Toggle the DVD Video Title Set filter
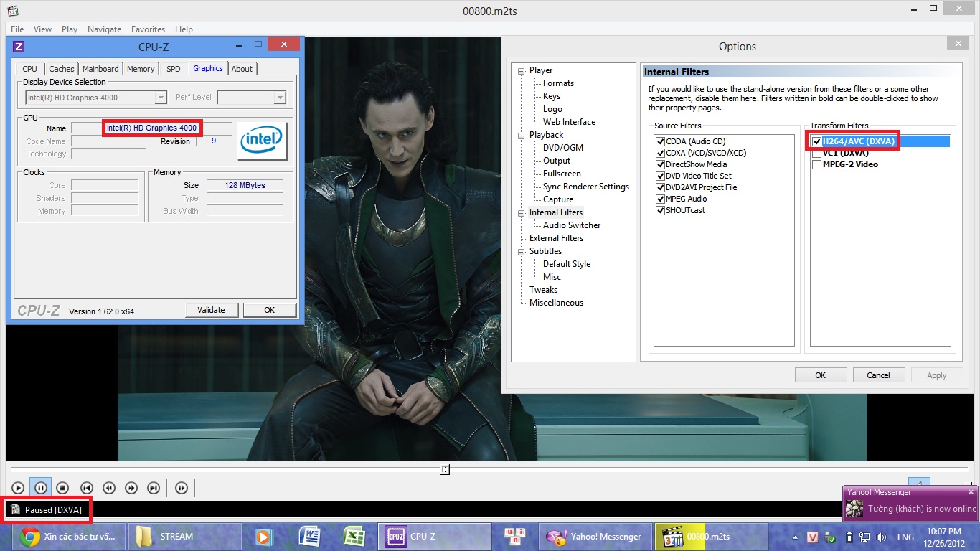 (660, 176)
